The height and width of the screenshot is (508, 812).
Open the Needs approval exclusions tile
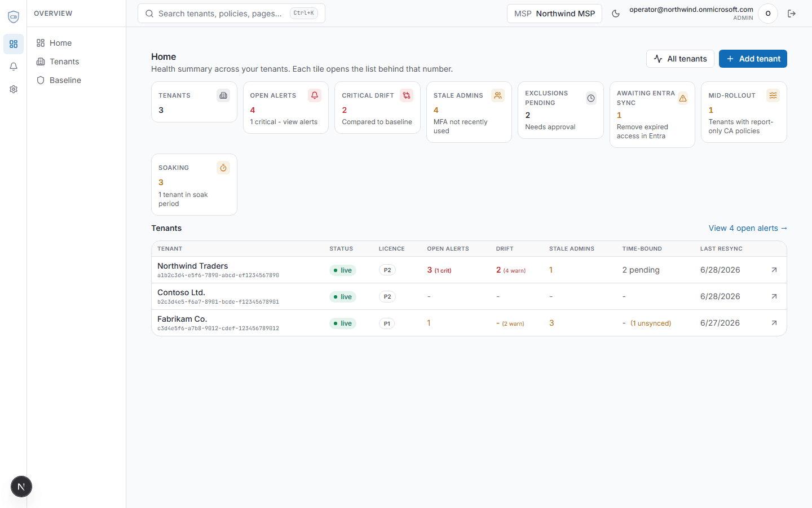pos(561,110)
